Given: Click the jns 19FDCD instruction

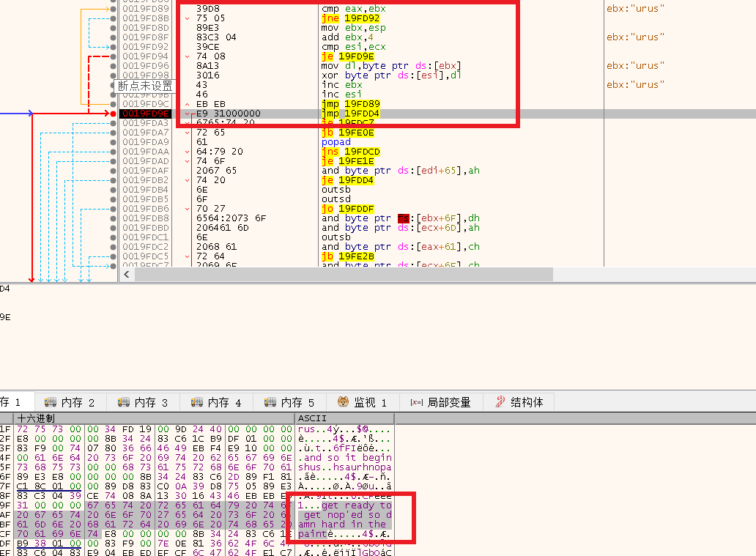Looking at the screenshot, I should point(350,152).
